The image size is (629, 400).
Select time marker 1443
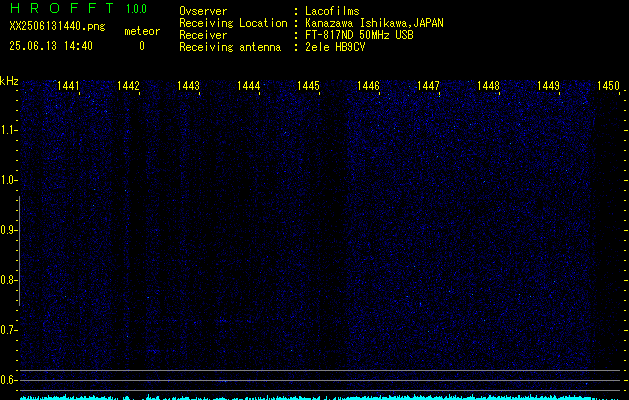click(x=189, y=85)
